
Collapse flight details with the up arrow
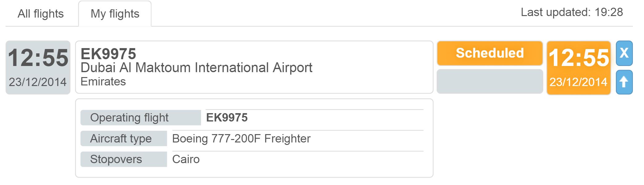coord(624,82)
